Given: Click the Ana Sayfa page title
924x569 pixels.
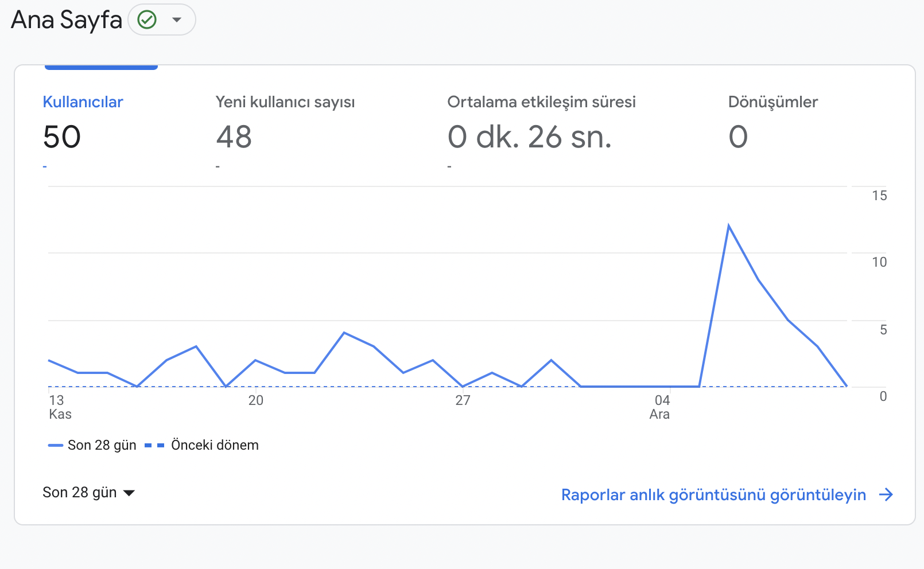Looking at the screenshot, I should point(67,20).
